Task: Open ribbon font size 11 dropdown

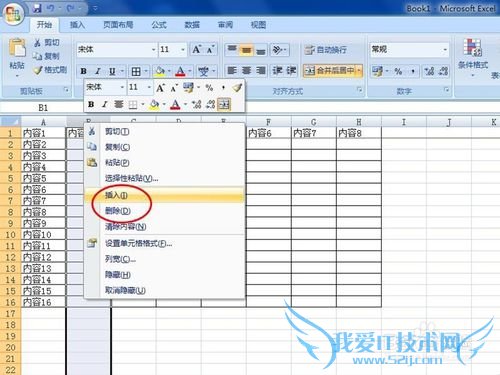Action: pyautogui.click(x=183, y=50)
